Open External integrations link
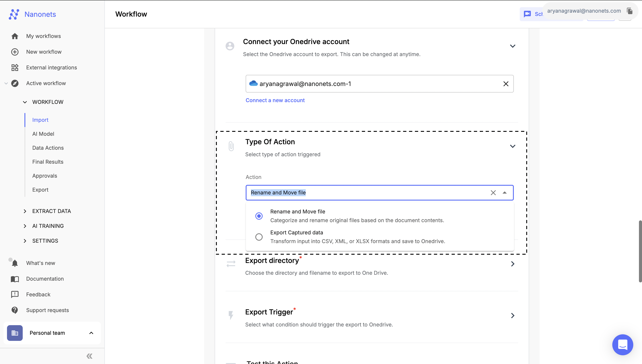The image size is (642, 364). click(x=52, y=67)
